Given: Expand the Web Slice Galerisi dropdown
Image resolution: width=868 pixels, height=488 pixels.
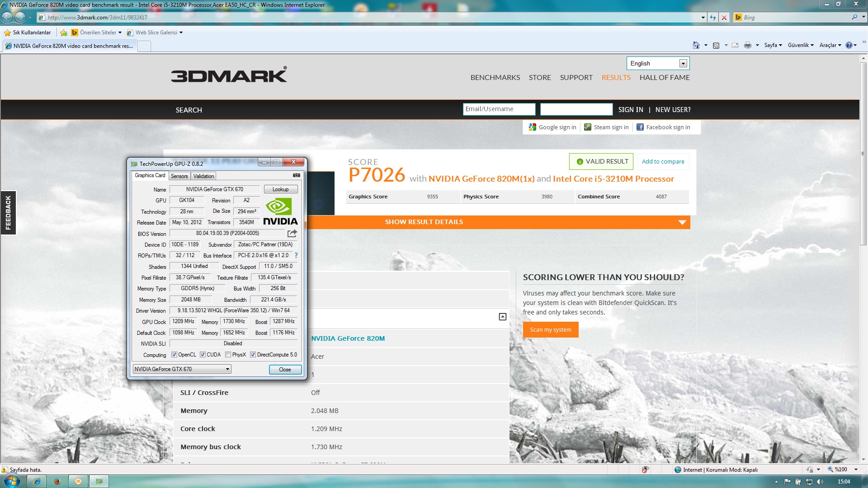Looking at the screenshot, I should pos(181,33).
